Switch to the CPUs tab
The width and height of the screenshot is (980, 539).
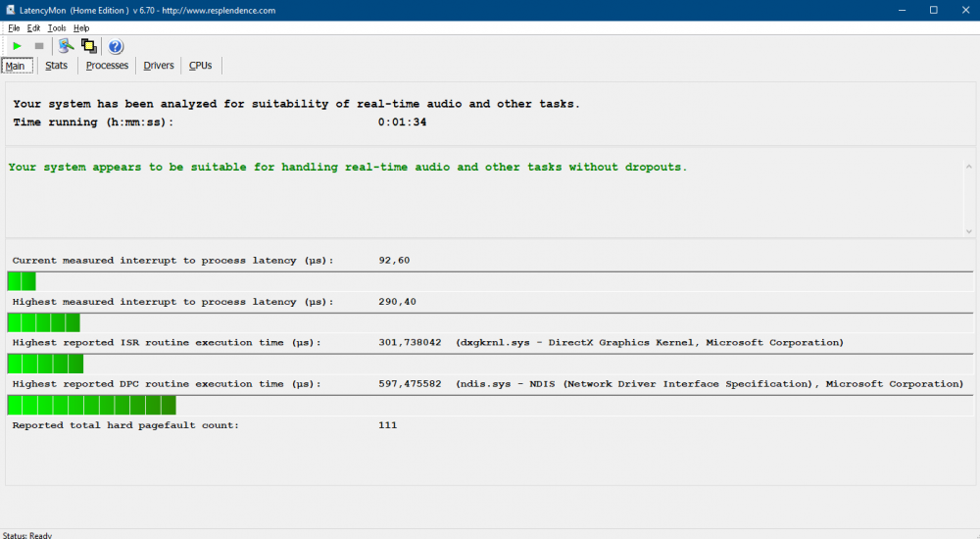point(201,66)
